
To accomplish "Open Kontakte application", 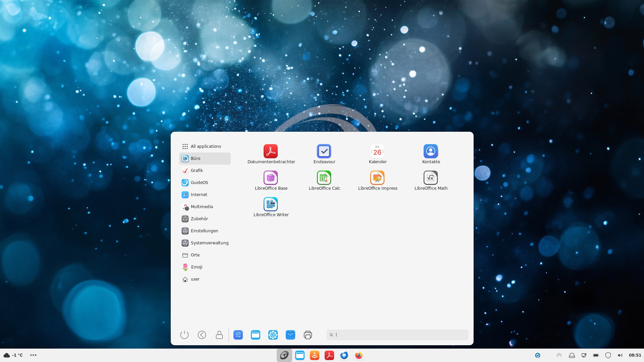I will (x=431, y=152).
